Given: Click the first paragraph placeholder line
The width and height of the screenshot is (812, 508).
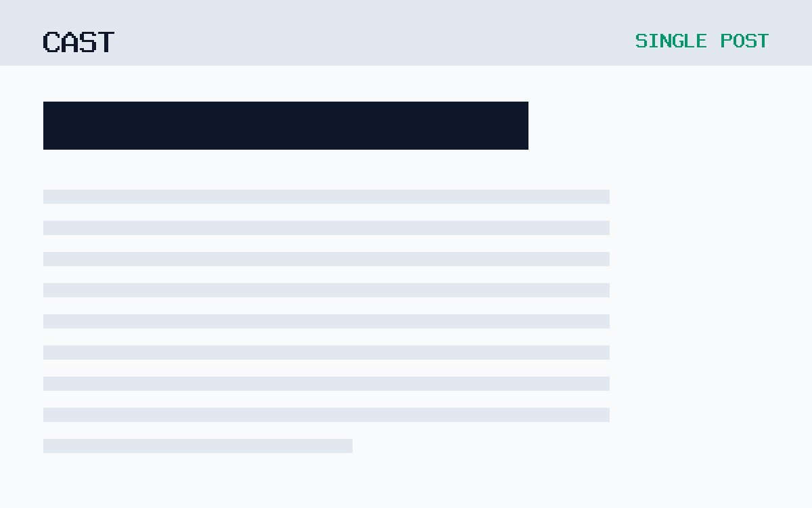Looking at the screenshot, I should pyautogui.click(x=326, y=196).
